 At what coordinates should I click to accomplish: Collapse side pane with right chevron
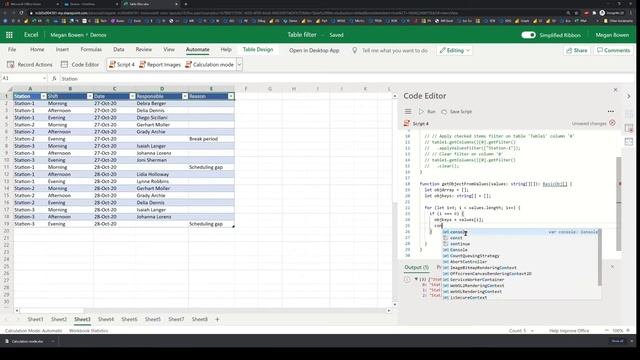[629, 96]
